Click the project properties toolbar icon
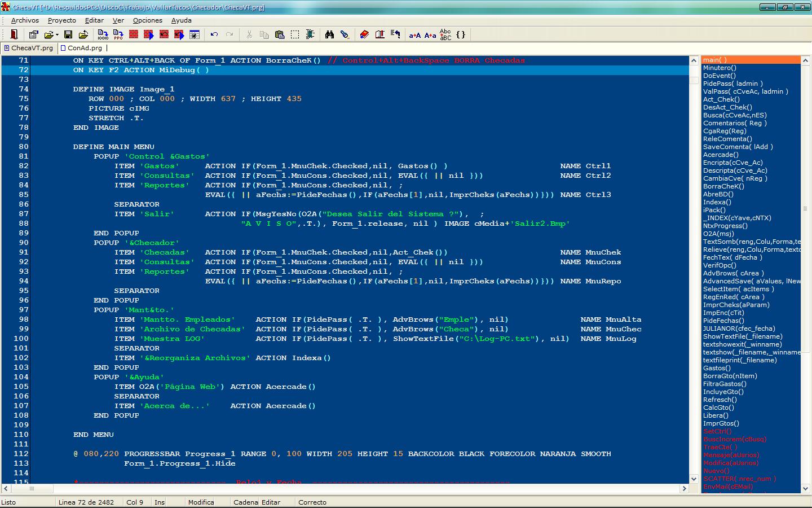The width and height of the screenshot is (812, 508). pos(33,34)
